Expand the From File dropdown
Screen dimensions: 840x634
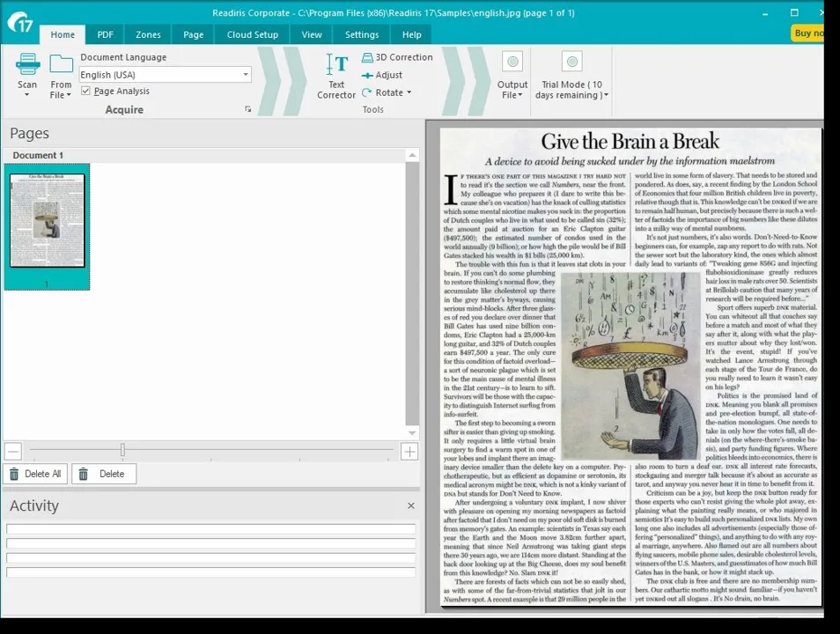(x=69, y=95)
